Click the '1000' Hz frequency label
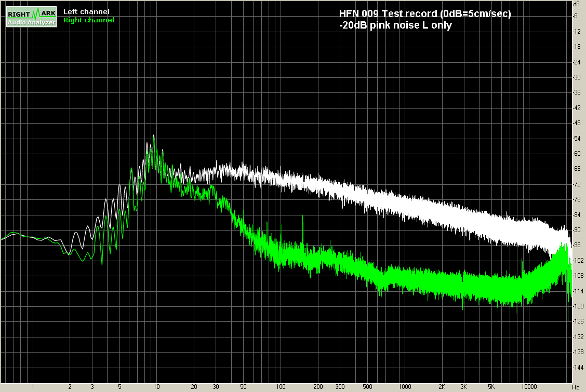Image resolution: width=586 pixels, height=392 pixels. point(404,387)
